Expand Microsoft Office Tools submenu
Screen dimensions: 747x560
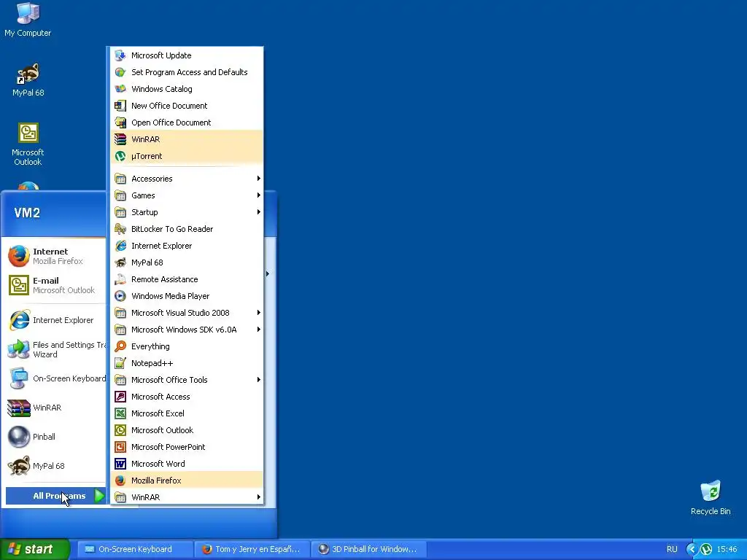[187, 379]
